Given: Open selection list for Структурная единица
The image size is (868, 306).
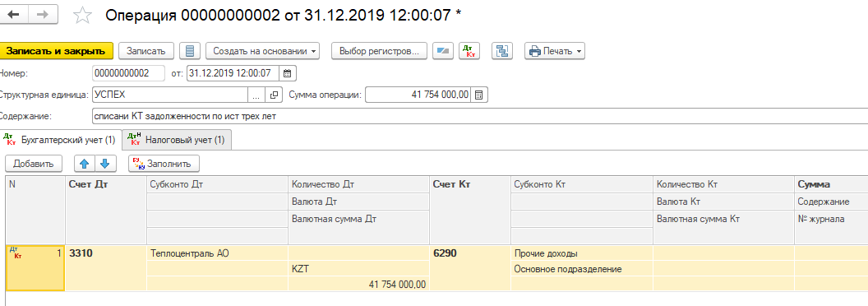Looking at the screenshot, I should click(x=256, y=95).
